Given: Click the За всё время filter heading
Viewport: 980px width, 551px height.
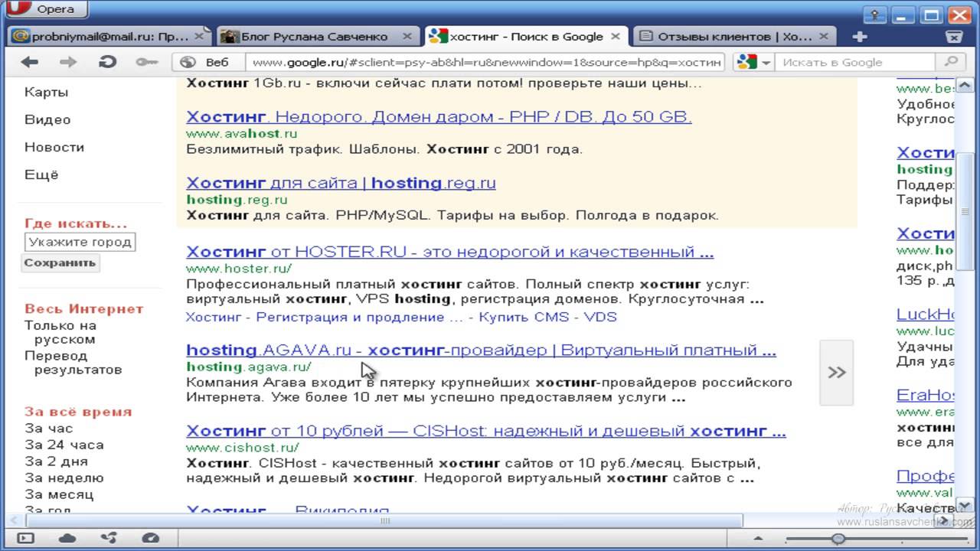Looking at the screenshot, I should tap(78, 412).
